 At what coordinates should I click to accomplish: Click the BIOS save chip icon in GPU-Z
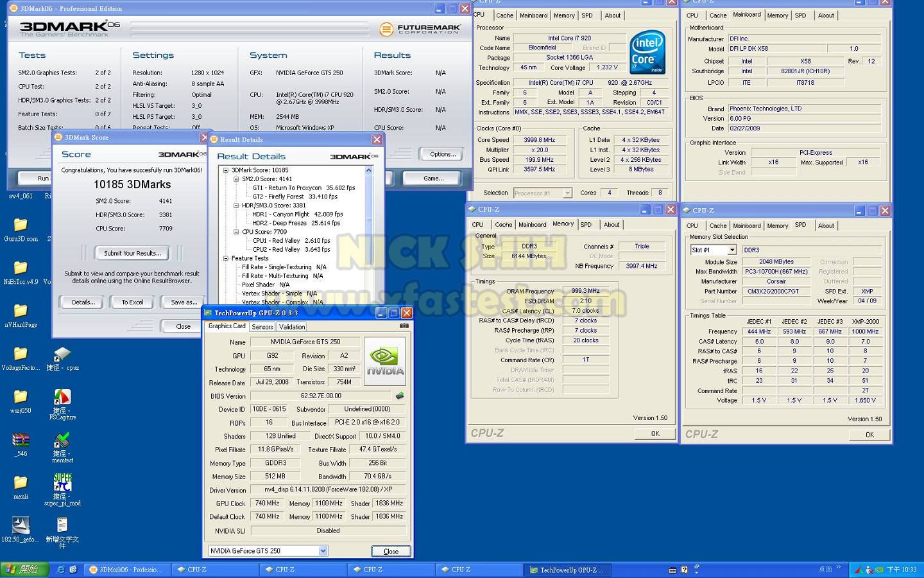pos(400,396)
